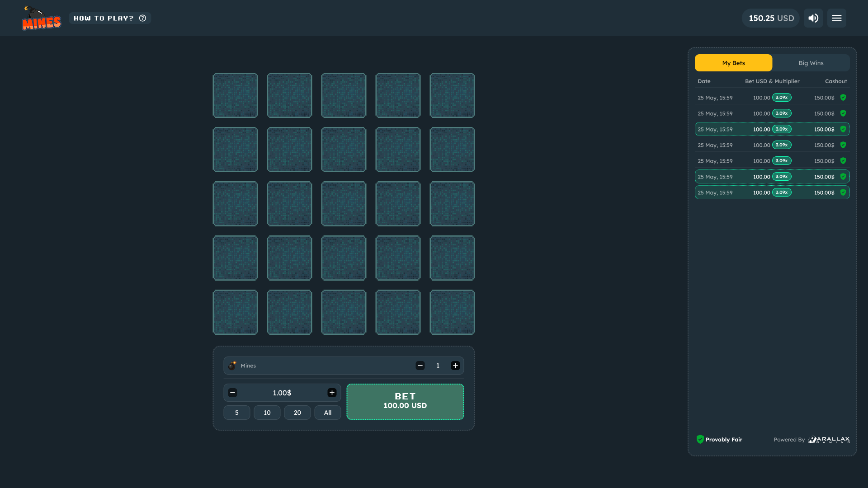This screenshot has height=488, width=868.
Task: Mute the game sound
Action: pos(813,18)
